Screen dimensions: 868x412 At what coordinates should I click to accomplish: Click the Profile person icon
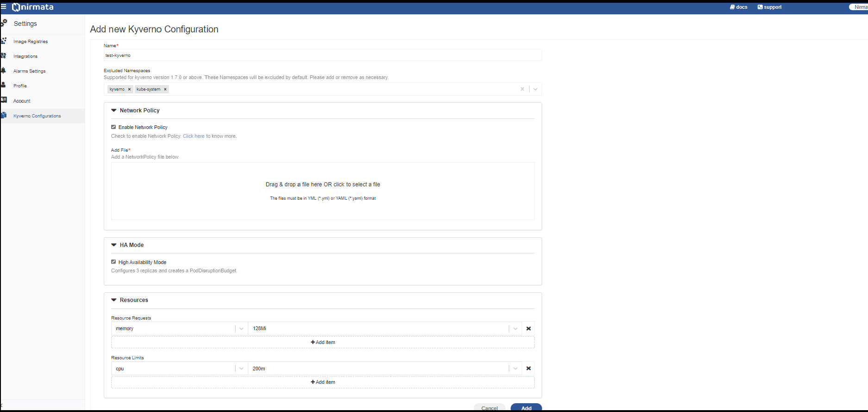4,85
